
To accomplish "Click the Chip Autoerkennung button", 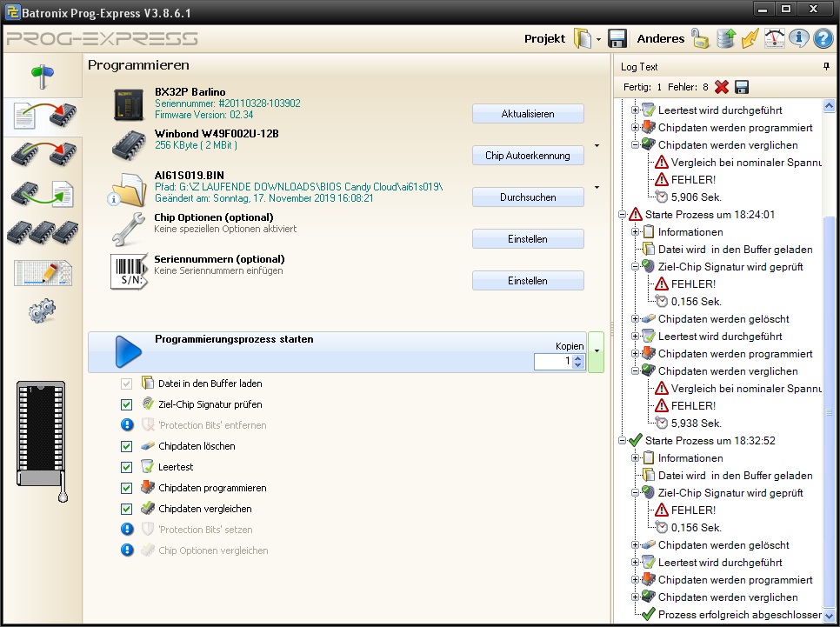I will pyautogui.click(x=528, y=156).
